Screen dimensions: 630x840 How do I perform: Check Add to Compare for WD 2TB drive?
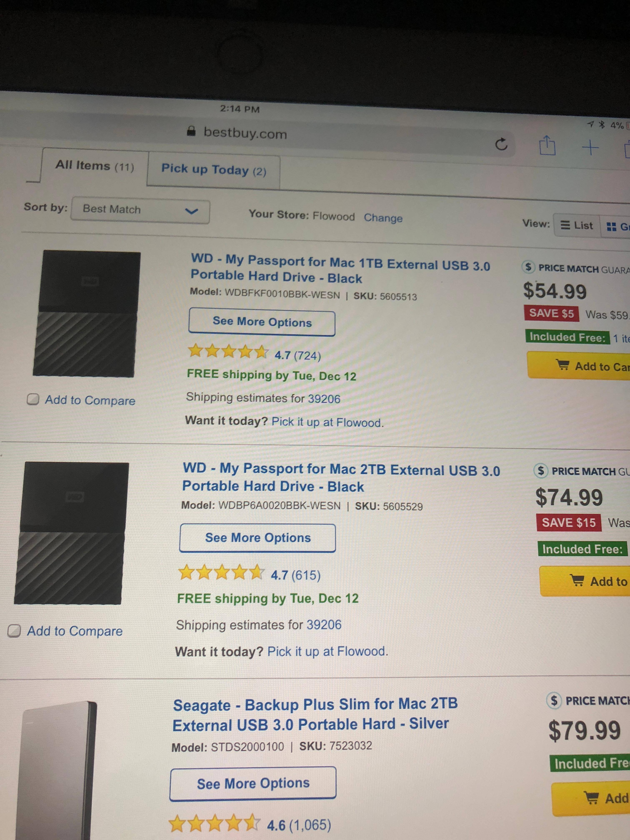(14, 631)
